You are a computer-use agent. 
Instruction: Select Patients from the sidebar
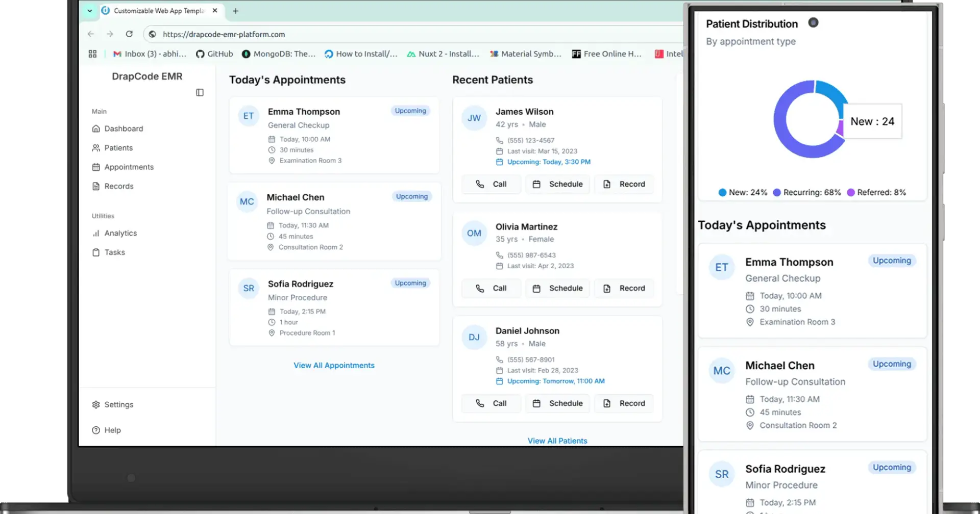(118, 147)
